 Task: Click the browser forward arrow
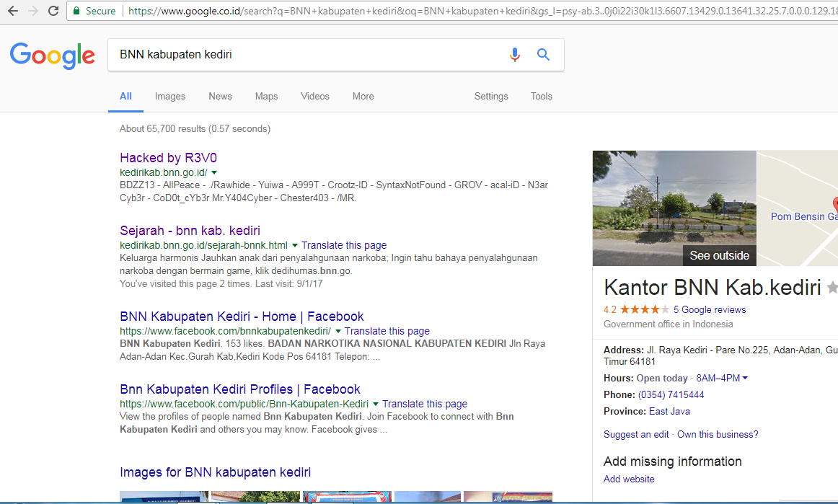tap(33, 11)
